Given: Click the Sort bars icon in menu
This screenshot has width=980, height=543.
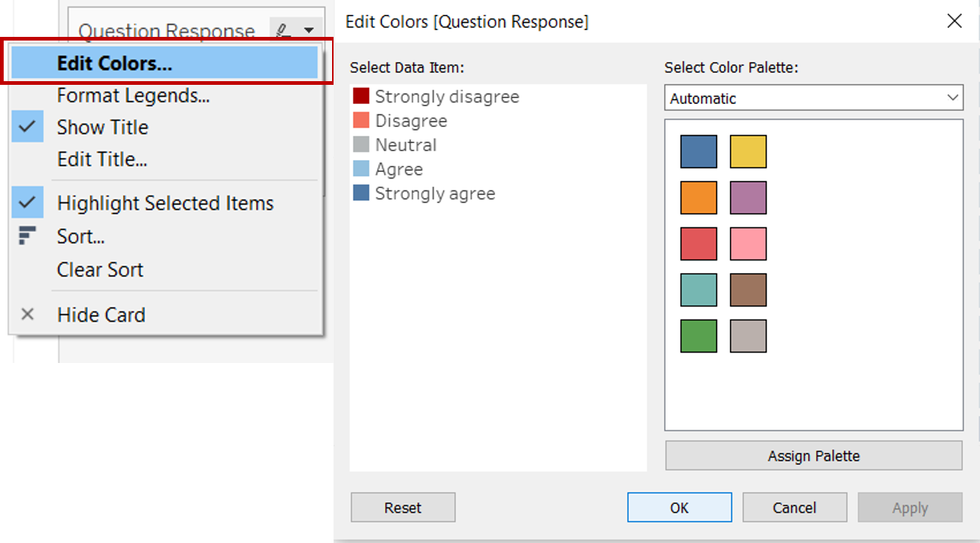Looking at the screenshot, I should (27, 236).
